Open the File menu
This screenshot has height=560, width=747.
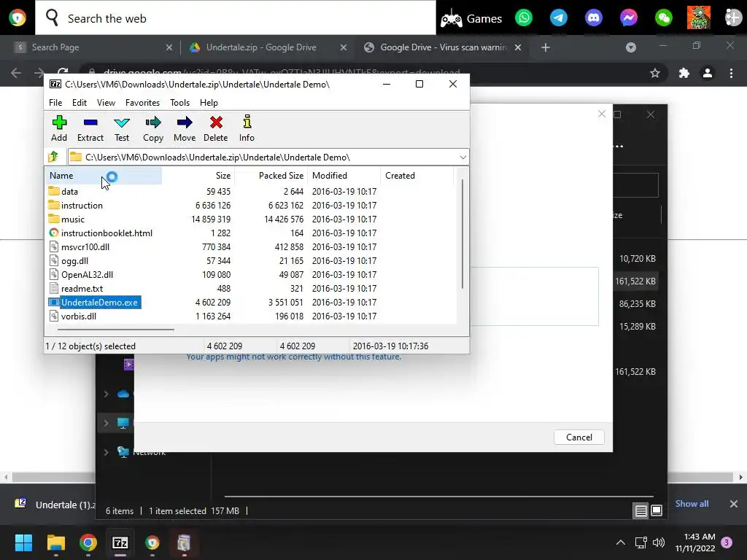(x=55, y=102)
